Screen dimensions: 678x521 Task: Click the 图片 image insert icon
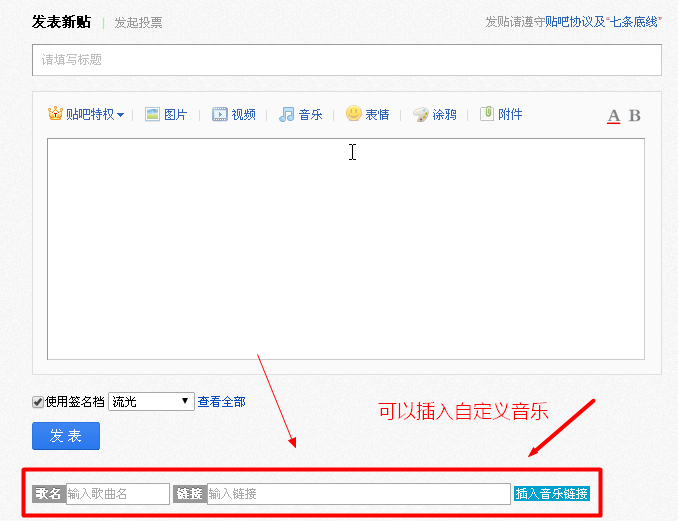153,114
